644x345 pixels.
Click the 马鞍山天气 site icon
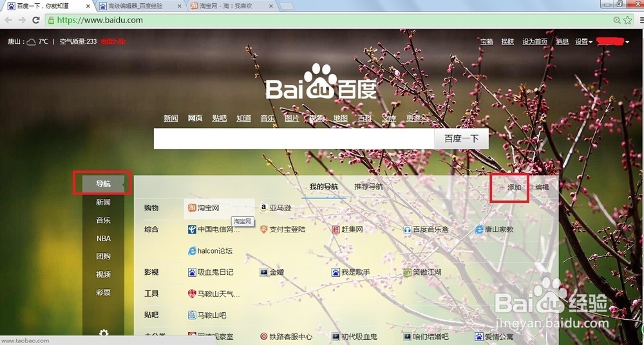click(192, 294)
